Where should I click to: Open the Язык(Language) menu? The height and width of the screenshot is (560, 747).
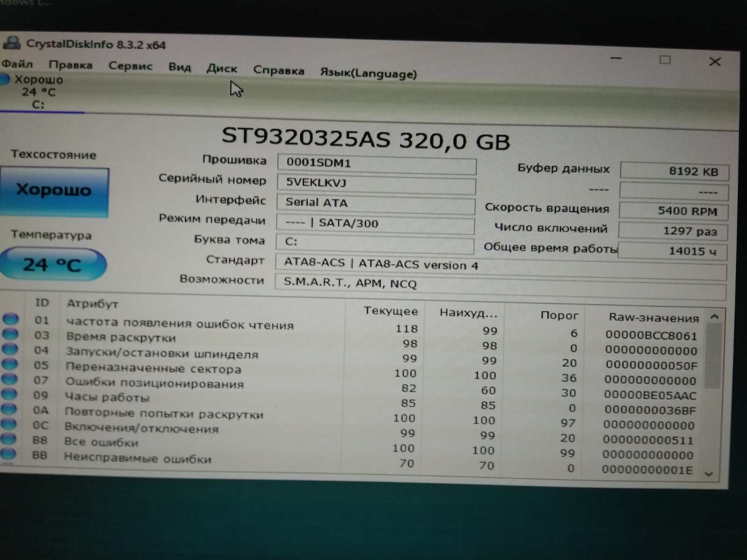368,73
